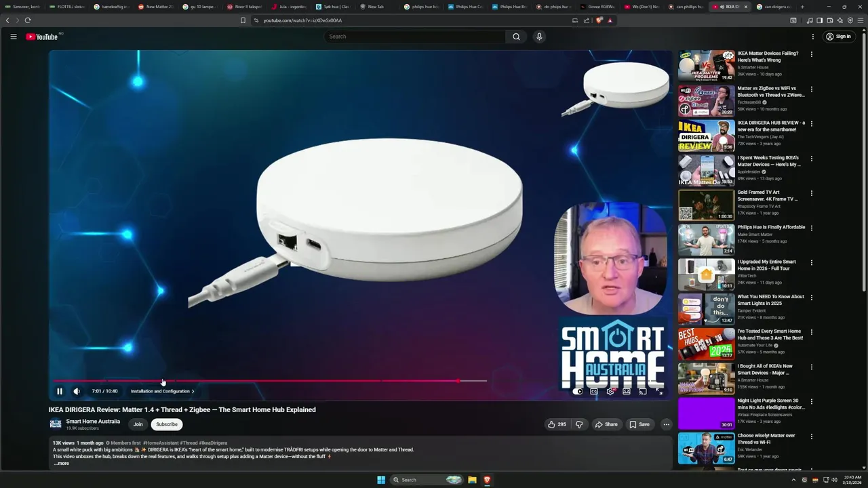The width and height of the screenshot is (868, 488).
Task: Expand description with ...more
Action: click(62, 464)
